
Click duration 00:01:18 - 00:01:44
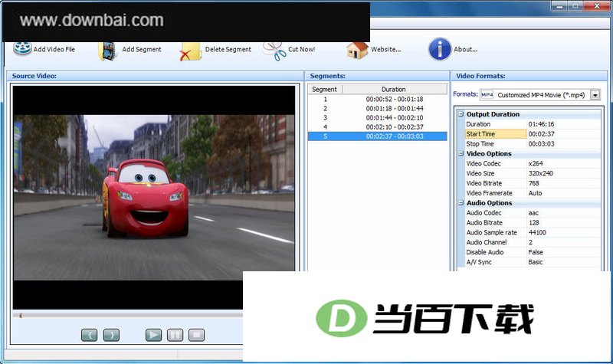[x=395, y=108]
